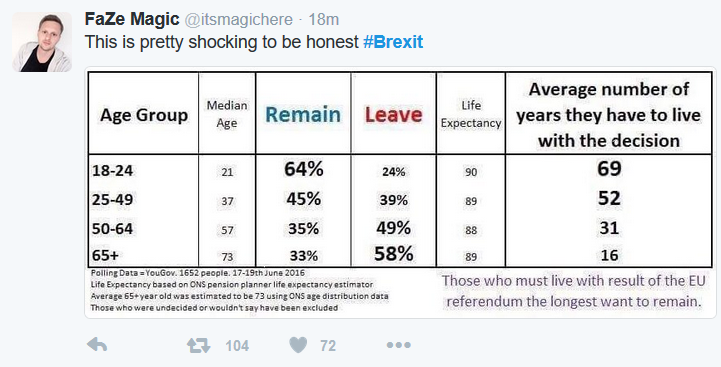Like the tweet using the heart icon
The image size is (721, 367).
point(298,345)
